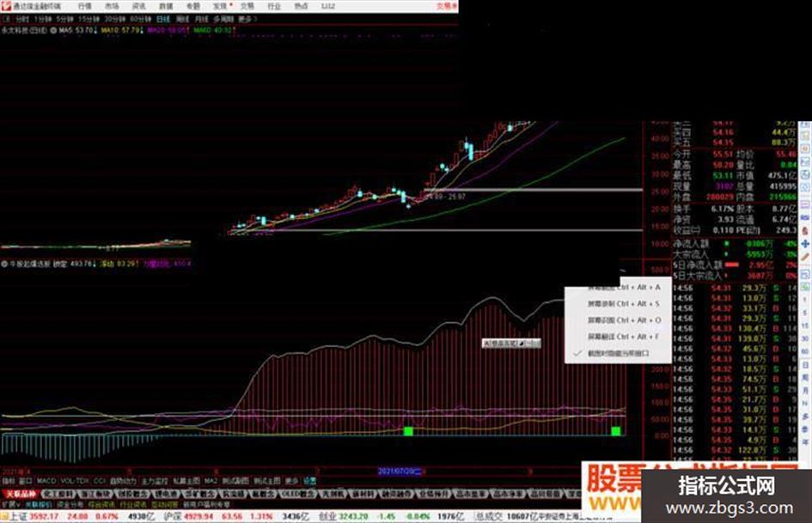This screenshot has width=812, height=523.
Task: Click the 买五 order book row
Action: click(x=735, y=143)
